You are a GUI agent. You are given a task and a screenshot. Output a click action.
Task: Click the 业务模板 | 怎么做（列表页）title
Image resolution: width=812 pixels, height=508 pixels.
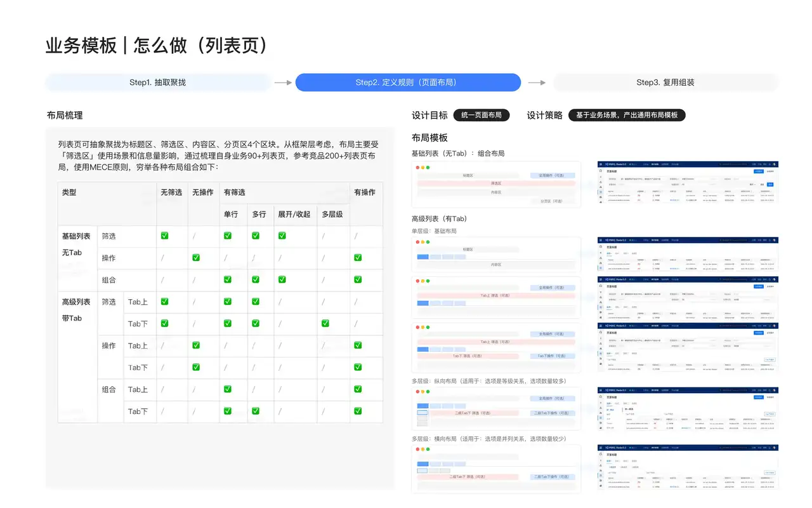159,46
